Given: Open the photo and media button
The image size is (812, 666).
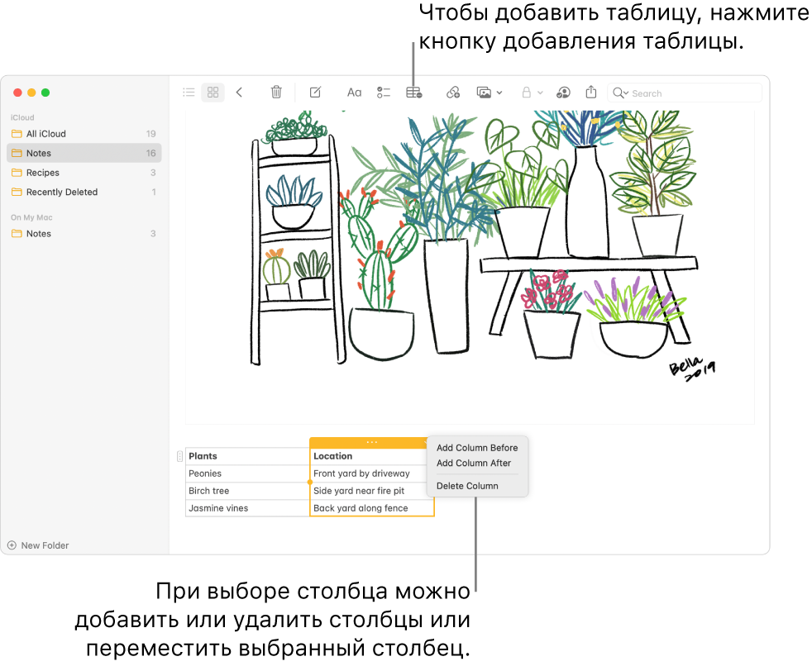Looking at the screenshot, I should coord(484,93).
